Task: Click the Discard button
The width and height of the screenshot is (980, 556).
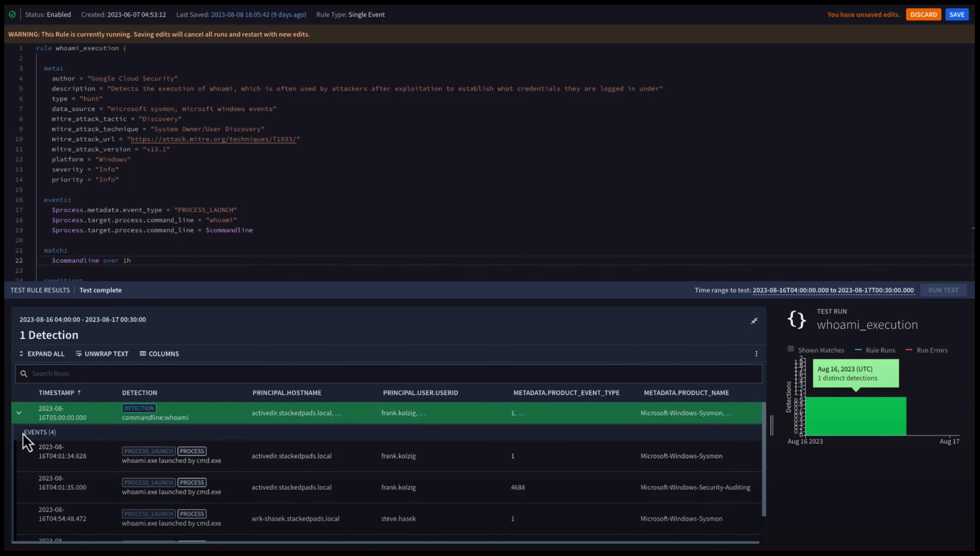Action: (923, 15)
